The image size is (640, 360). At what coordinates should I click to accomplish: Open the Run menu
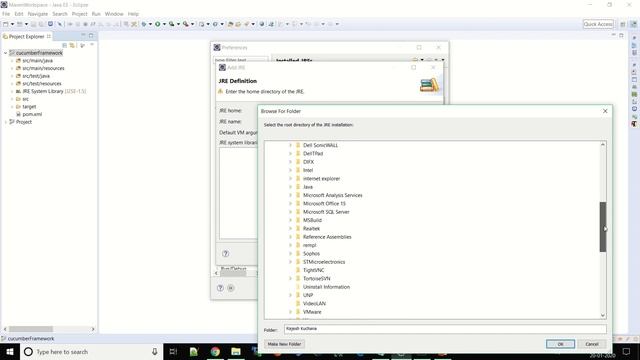[96, 14]
